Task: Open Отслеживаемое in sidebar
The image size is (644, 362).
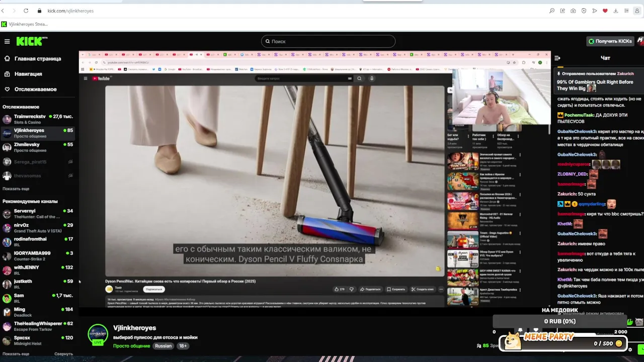Action: click(x=35, y=89)
